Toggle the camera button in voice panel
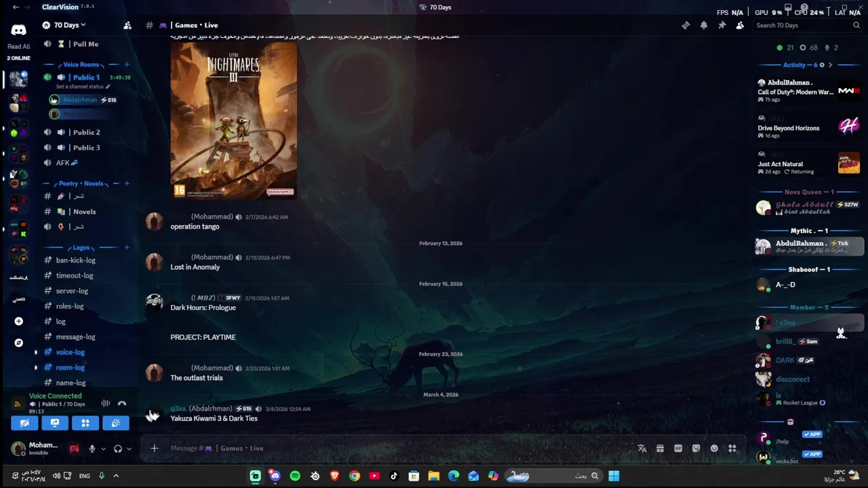 (x=24, y=424)
